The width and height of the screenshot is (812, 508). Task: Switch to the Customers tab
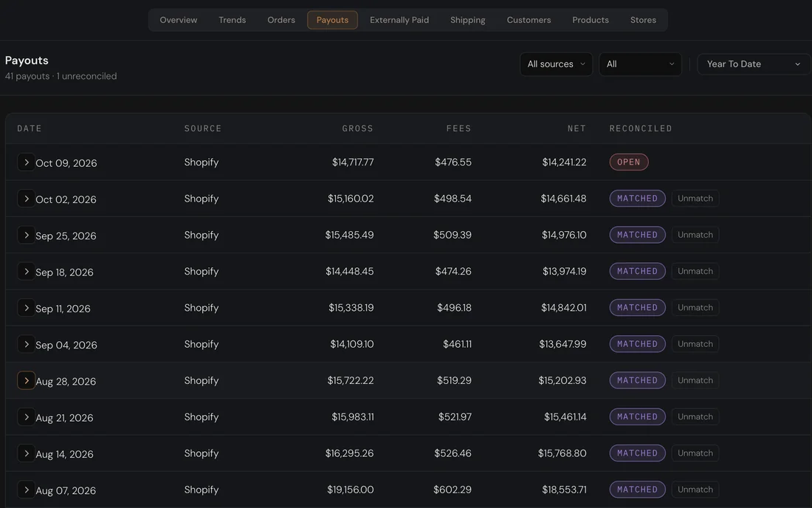(529, 20)
